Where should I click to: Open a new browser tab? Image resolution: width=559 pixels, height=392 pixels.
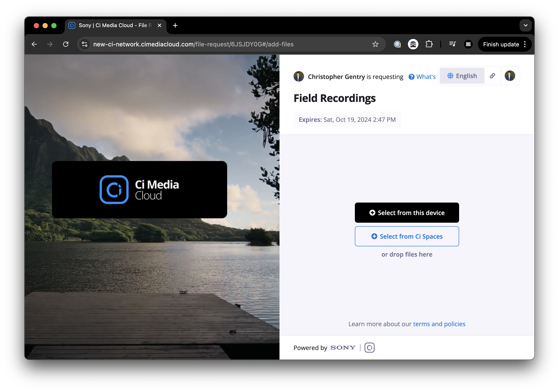coord(175,25)
